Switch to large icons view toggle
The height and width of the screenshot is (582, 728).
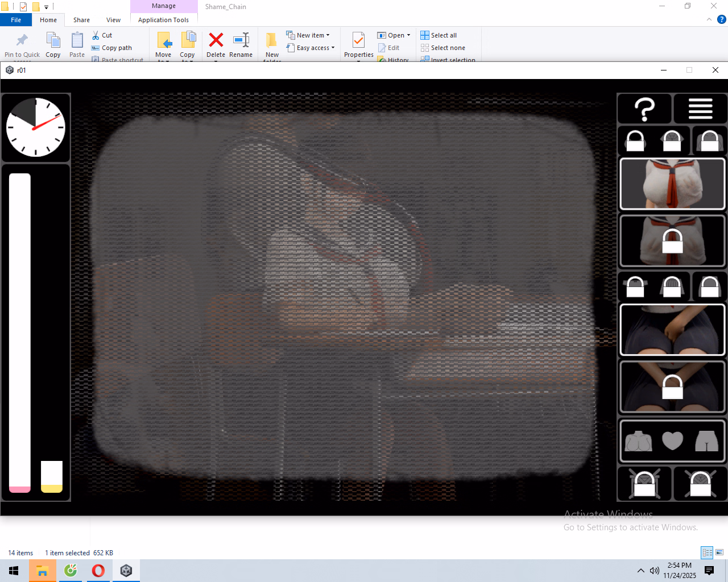click(x=719, y=552)
